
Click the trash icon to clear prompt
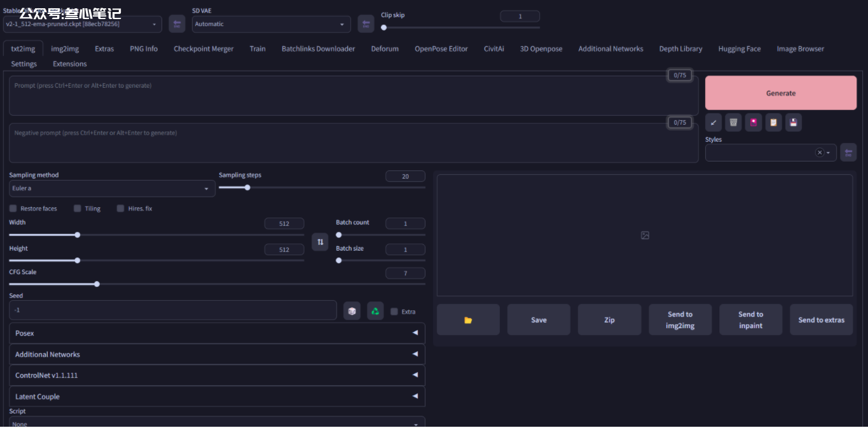click(x=733, y=123)
